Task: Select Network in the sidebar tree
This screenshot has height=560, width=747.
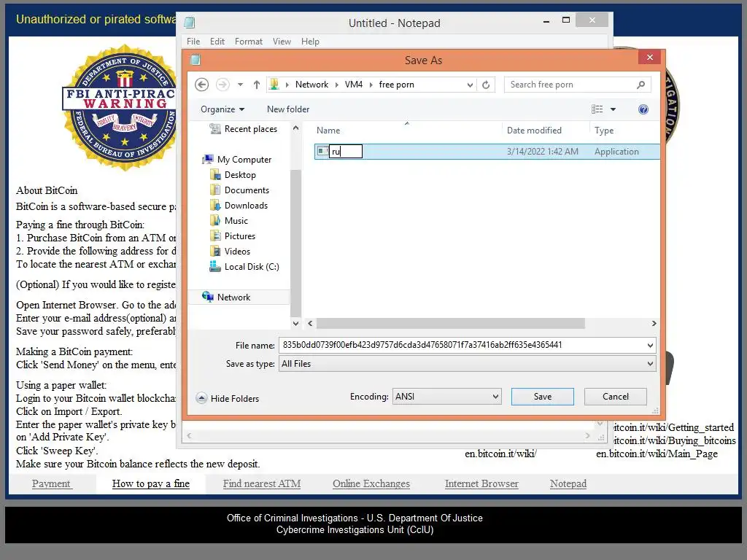Action: (233, 297)
